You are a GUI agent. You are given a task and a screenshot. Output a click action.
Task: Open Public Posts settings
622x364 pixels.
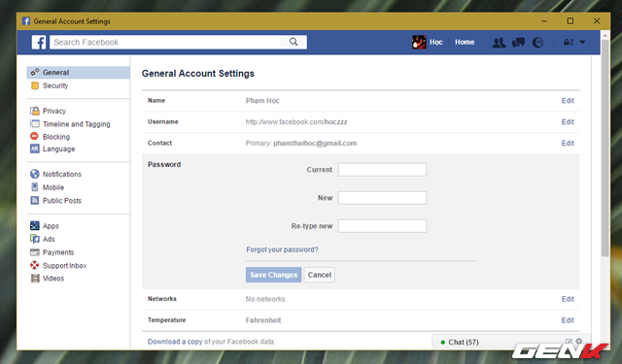coord(62,201)
